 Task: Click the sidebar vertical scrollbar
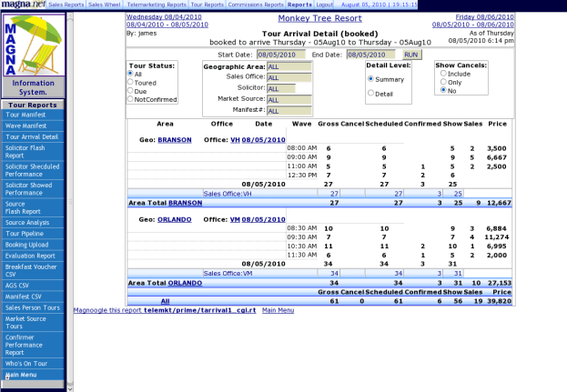pos(70,202)
